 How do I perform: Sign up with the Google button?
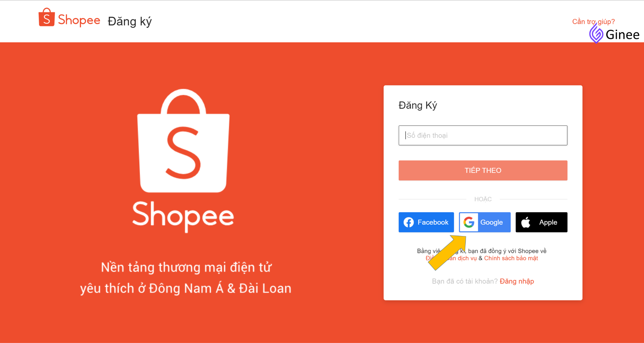pyautogui.click(x=485, y=222)
